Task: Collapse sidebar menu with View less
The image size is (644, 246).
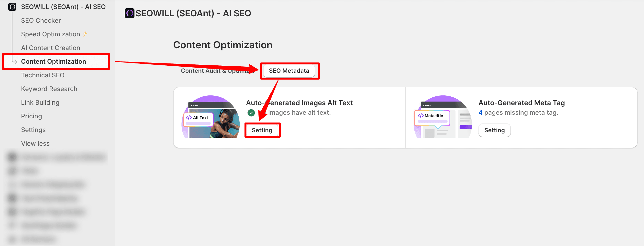Action: point(35,143)
